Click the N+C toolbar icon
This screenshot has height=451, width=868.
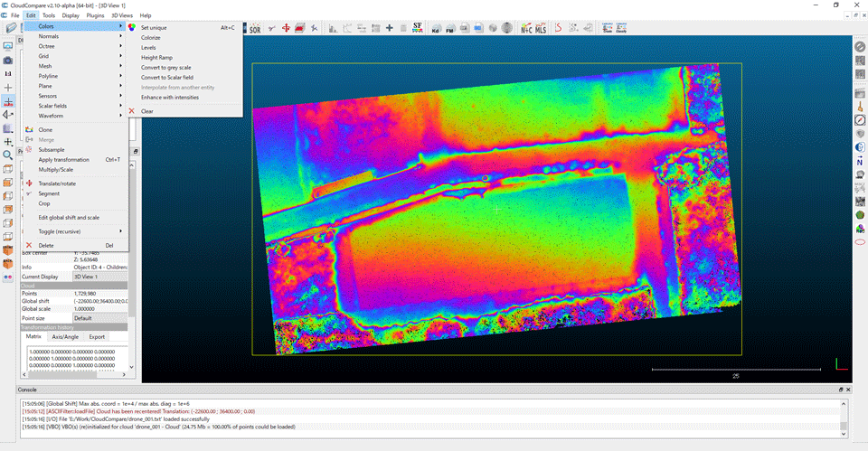pos(526,28)
